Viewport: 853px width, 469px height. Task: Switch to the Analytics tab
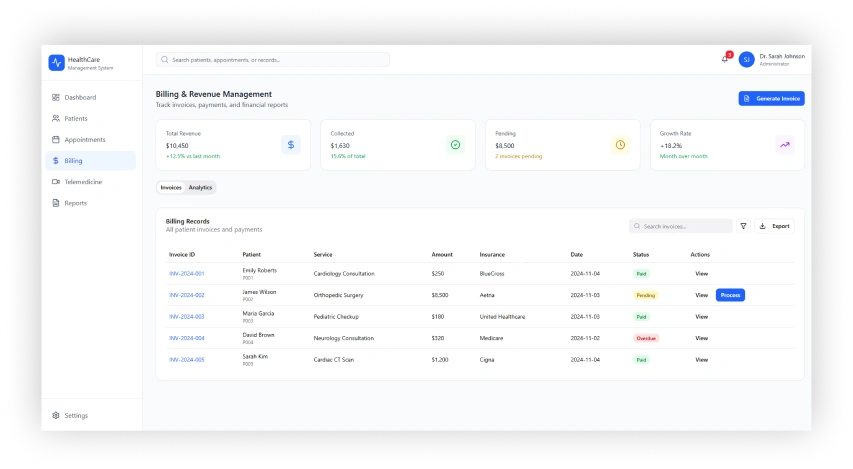coord(200,187)
